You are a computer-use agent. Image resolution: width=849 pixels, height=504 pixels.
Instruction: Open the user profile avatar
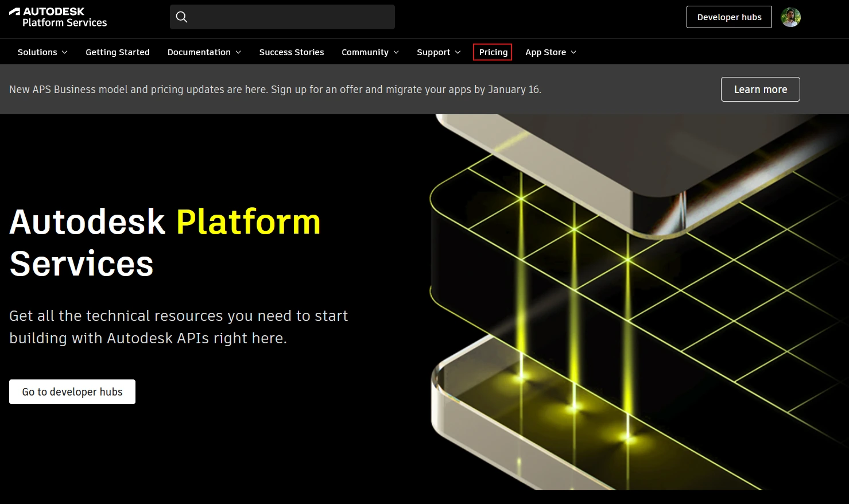[x=790, y=17]
